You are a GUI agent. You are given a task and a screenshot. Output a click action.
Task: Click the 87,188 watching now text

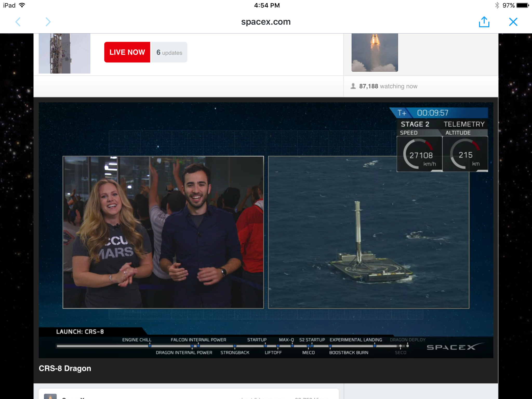[388, 86]
